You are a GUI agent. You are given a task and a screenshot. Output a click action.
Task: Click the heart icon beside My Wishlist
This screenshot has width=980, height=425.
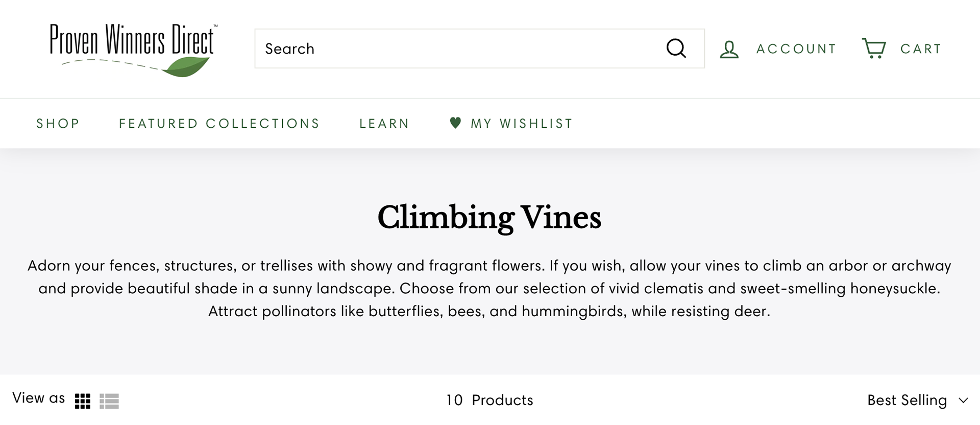(x=455, y=123)
